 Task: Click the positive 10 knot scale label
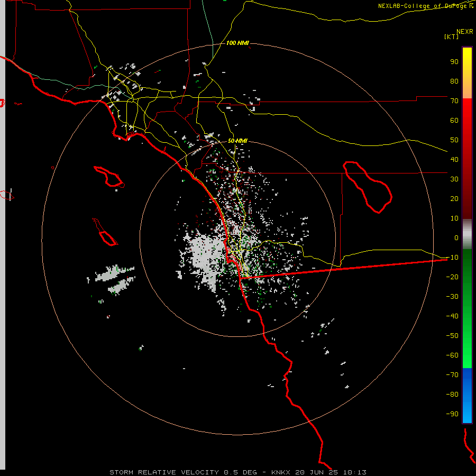coord(454,218)
